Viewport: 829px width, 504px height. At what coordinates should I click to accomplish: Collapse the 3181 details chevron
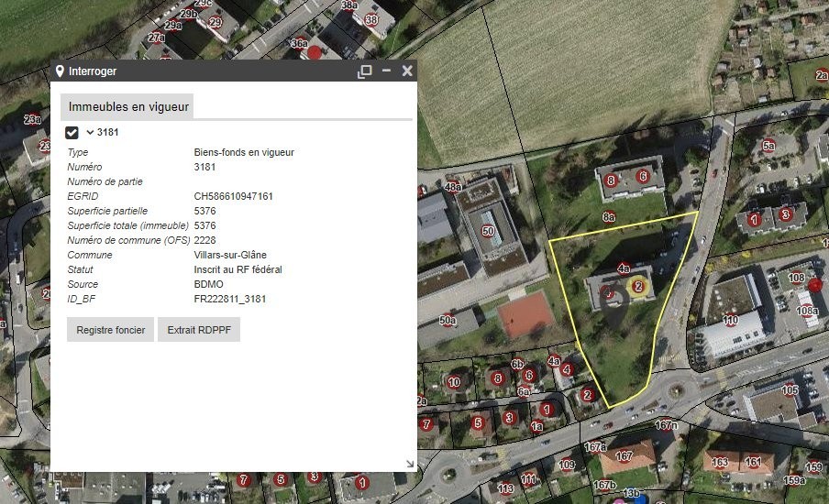click(x=90, y=133)
